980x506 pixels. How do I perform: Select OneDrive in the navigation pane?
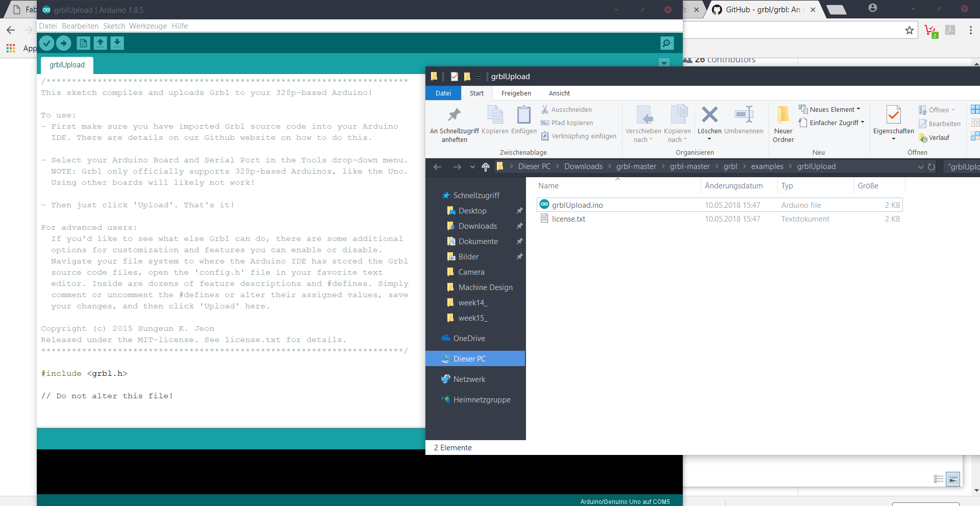tap(469, 339)
